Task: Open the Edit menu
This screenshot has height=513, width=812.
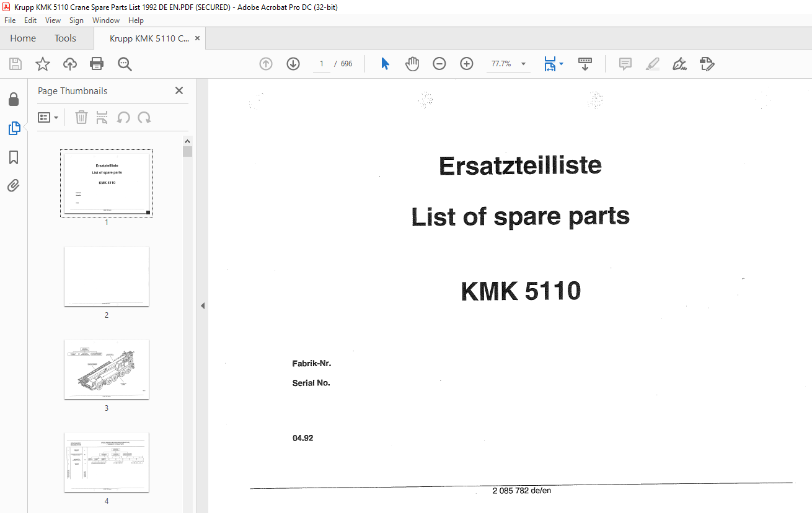Action: coord(30,20)
